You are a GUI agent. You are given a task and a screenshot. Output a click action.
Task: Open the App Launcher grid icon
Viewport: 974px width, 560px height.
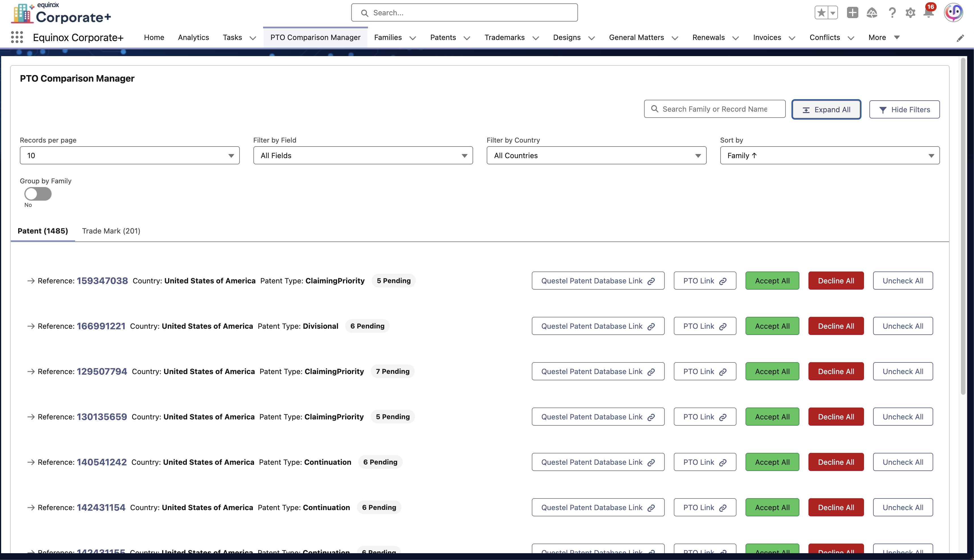17,37
